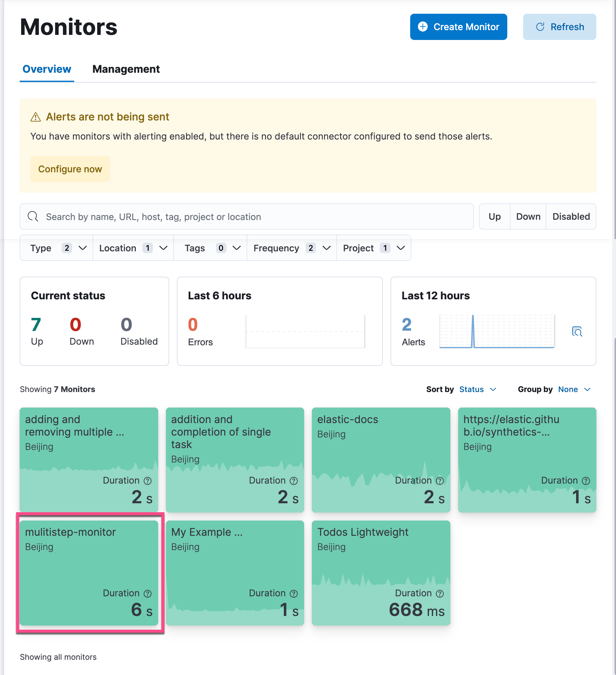Click Duration help icon on elastic-docs card
This screenshot has width=616, height=675.
(x=440, y=481)
